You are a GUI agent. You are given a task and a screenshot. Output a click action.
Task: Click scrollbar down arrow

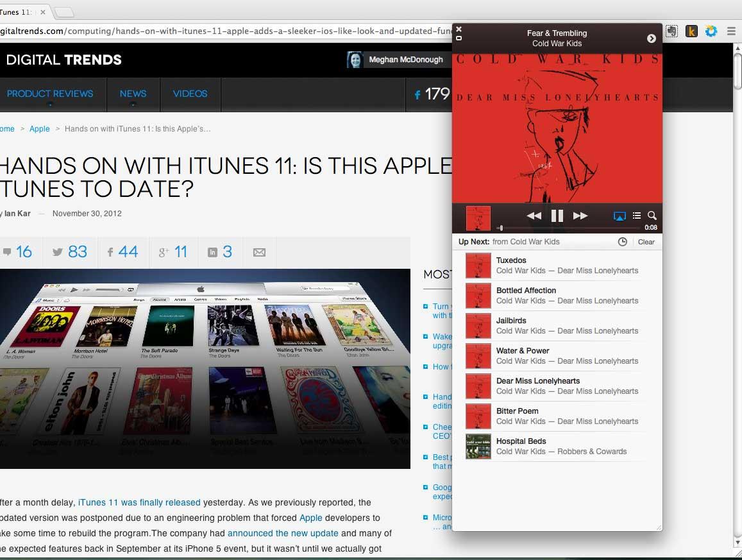pyautogui.click(x=738, y=542)
